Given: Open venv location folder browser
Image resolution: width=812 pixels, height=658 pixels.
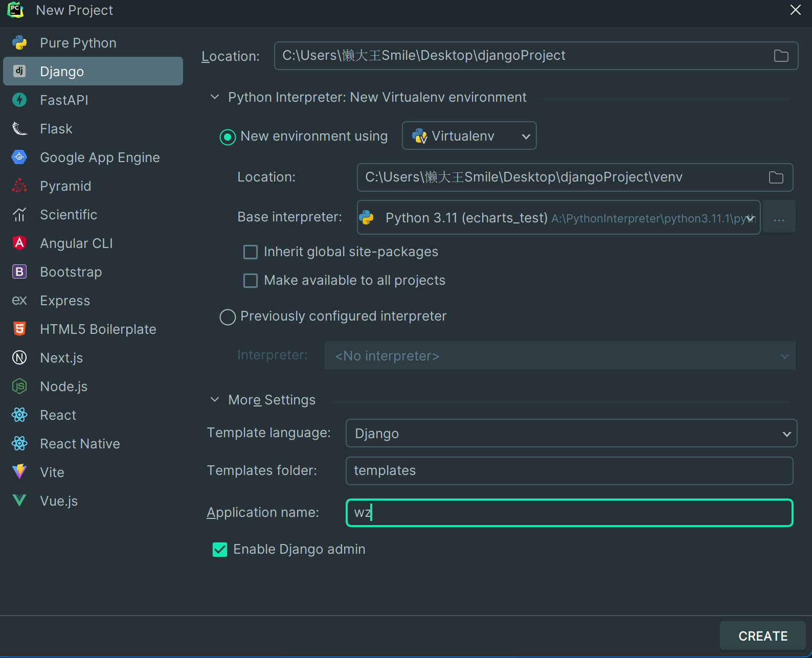Looking at the screenshot, I should coord(776,177).
